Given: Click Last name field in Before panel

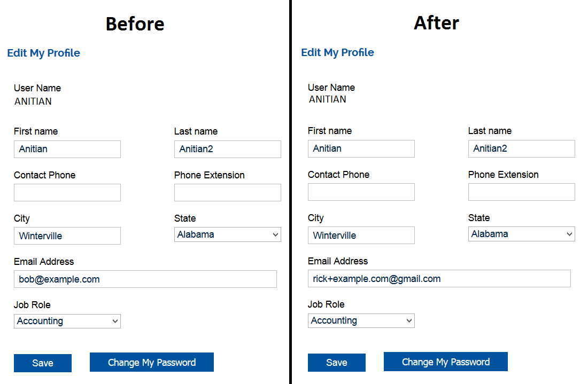Looking at the screenshot, I should coord(227,149).
